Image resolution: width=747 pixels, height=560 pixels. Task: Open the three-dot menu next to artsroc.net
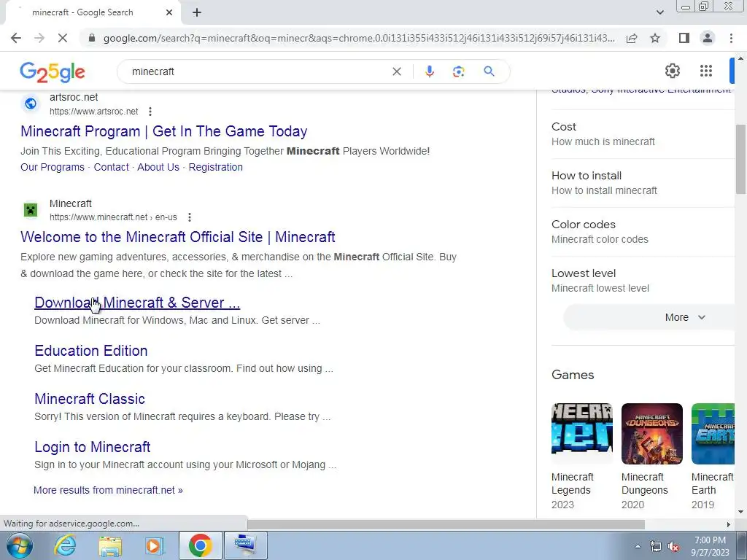150,112
